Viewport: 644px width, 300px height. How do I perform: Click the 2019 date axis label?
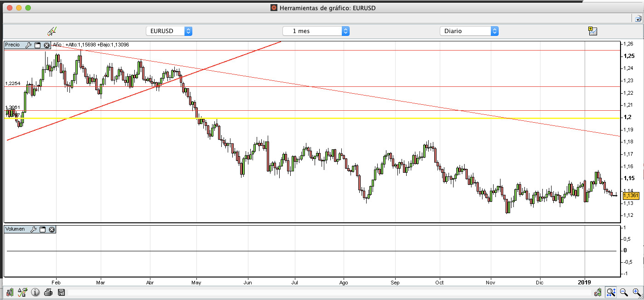584,282
